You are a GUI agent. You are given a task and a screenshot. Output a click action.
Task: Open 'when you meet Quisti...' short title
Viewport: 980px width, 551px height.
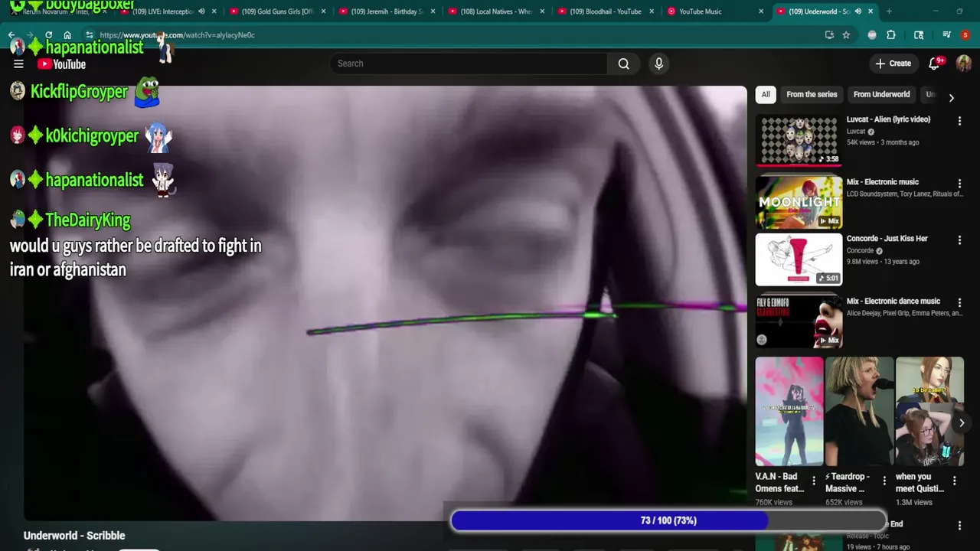(x=919, y=482)
